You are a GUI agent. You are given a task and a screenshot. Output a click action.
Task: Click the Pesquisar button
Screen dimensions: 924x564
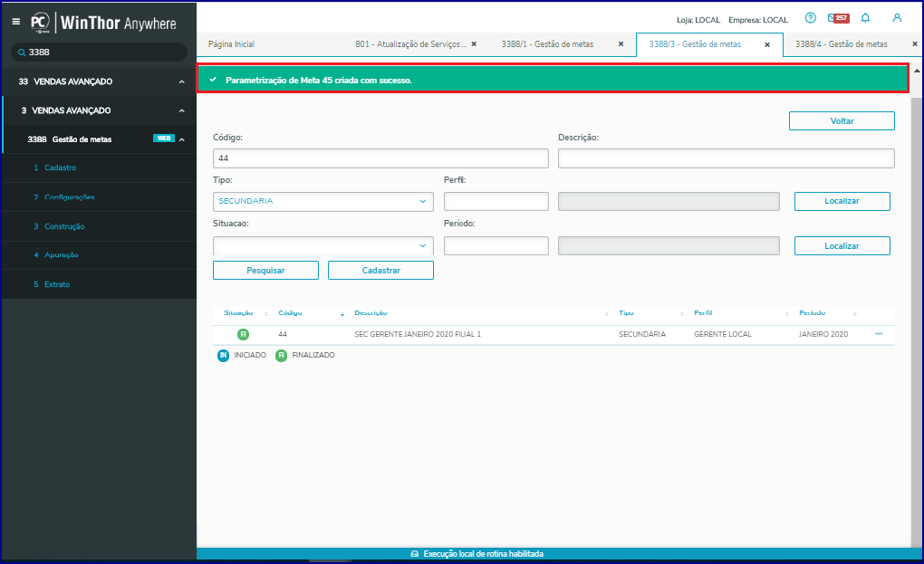pyautogui.click(x=265, y=270)
